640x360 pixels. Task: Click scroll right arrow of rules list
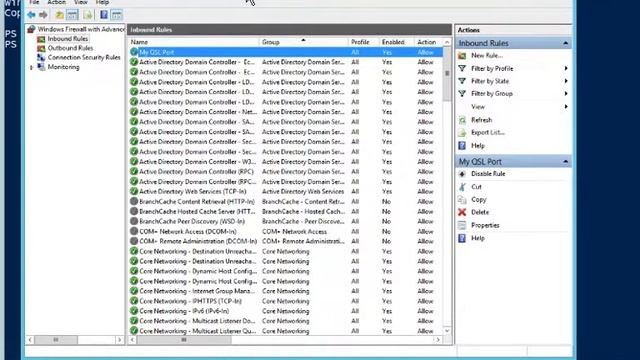pyautogui.click(x=438, y=340)
